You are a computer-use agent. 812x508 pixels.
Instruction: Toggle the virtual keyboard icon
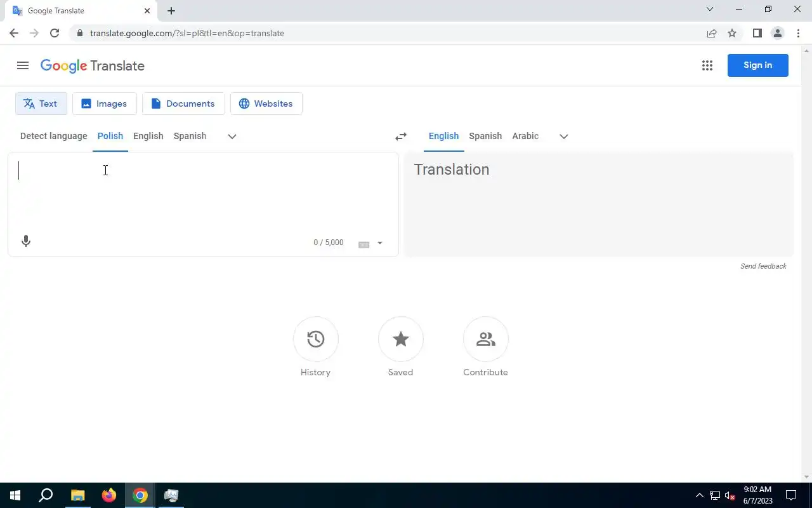coord(364,244)
